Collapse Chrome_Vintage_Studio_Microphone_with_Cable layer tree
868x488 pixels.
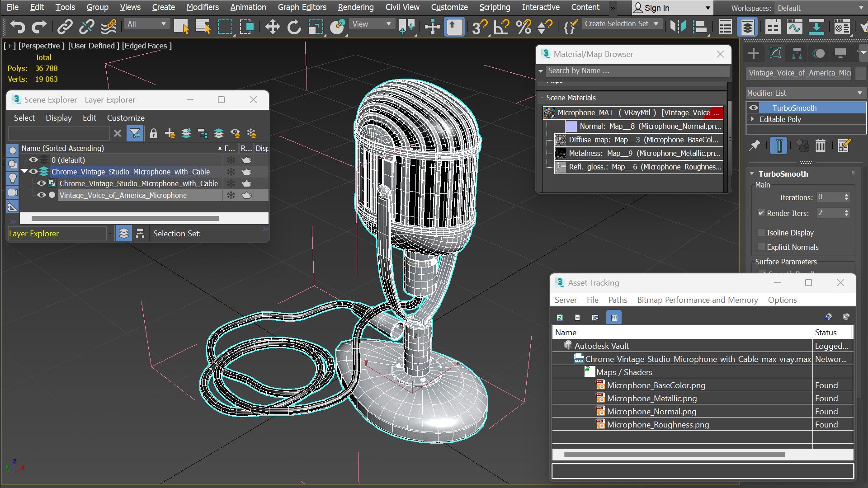(24, 172)
